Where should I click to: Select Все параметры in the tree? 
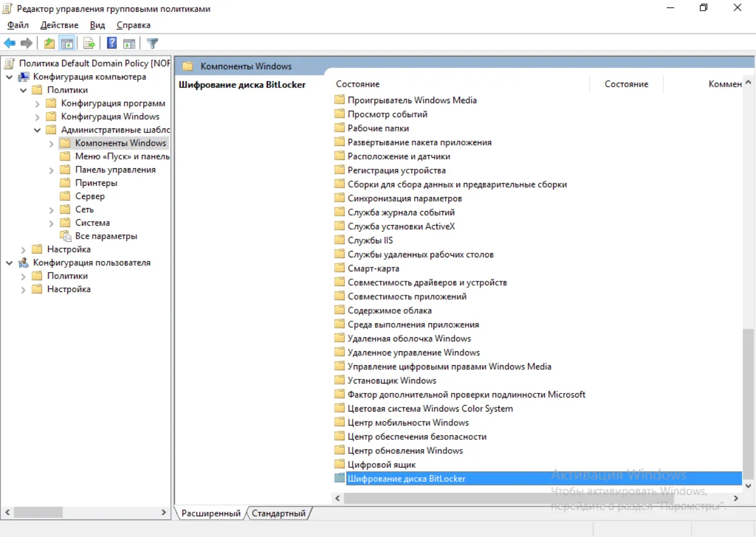pos(106,236)
